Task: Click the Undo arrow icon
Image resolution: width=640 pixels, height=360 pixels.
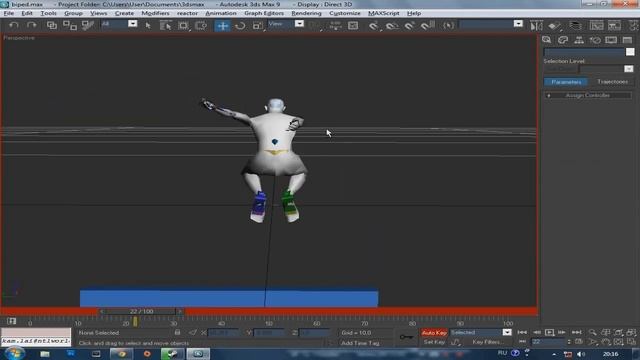Action: pyautogui.click(x=14, y=25)
